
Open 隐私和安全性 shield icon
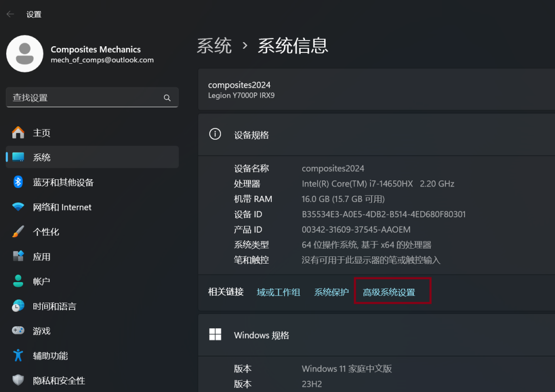point(19,380)
